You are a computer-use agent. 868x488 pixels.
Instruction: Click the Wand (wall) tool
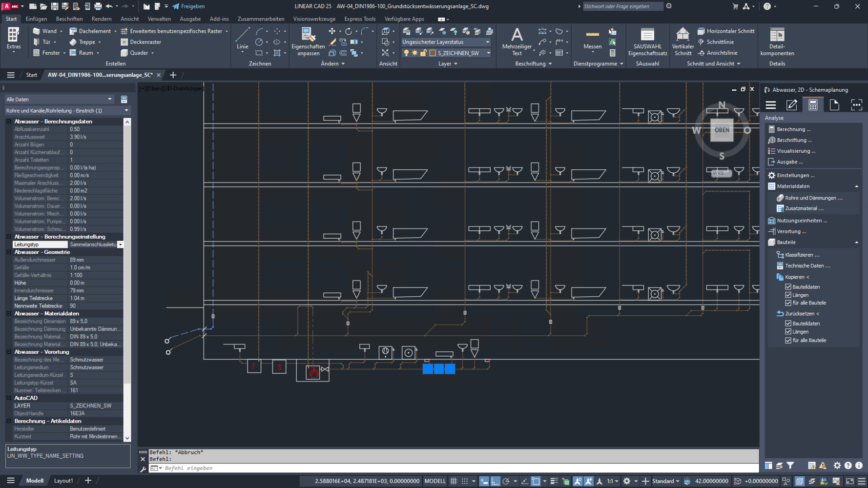point(45,31)
